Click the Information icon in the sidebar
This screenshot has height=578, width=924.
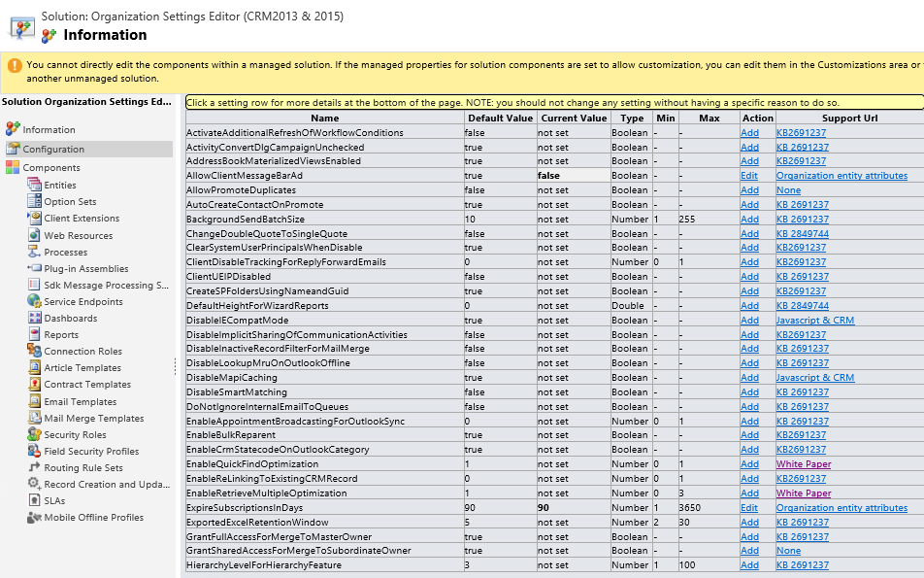pyautogui.click(x=13, y=128)
